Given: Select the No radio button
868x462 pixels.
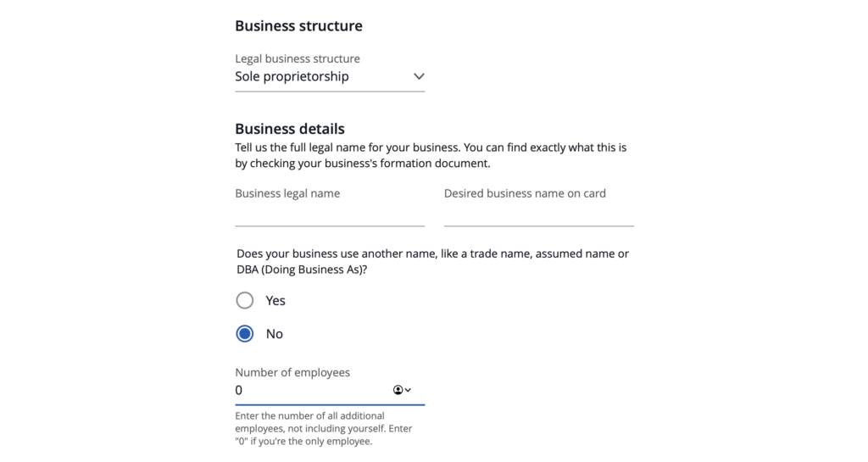Looking at the screenshot, I should tap(245, 334).
